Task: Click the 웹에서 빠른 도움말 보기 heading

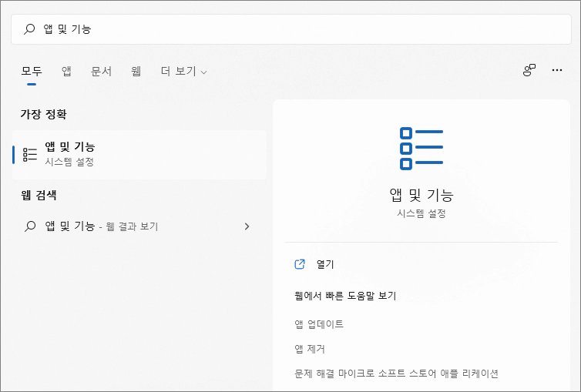Action: click(x=345, y=296)
